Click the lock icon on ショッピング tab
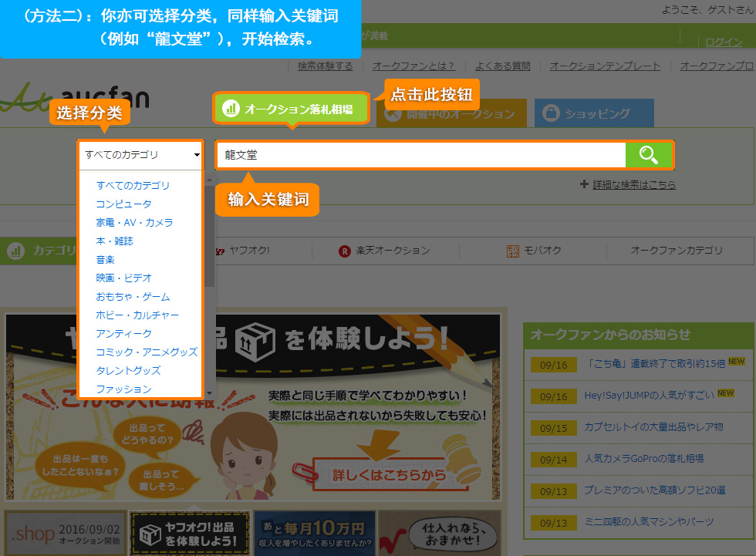Viewport: 756px width, 556px height. pos(551,113)
